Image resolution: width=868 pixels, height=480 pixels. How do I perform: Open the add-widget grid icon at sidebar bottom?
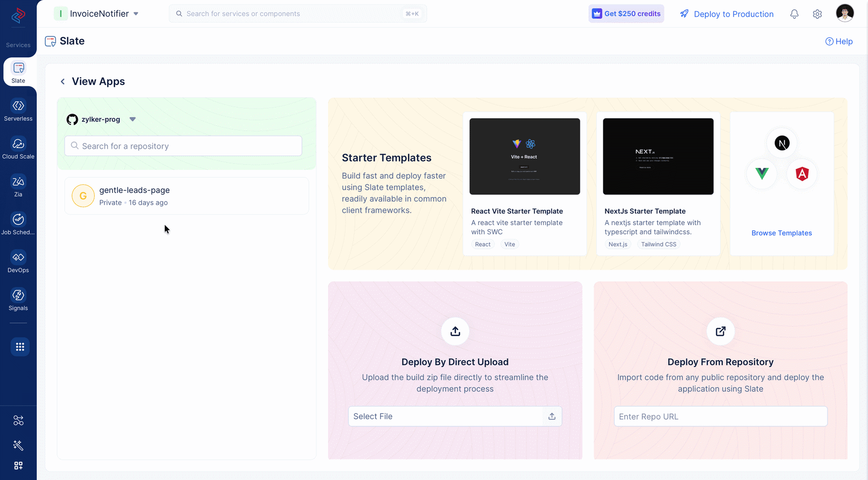pyautogui.click(x=18, y=466)
